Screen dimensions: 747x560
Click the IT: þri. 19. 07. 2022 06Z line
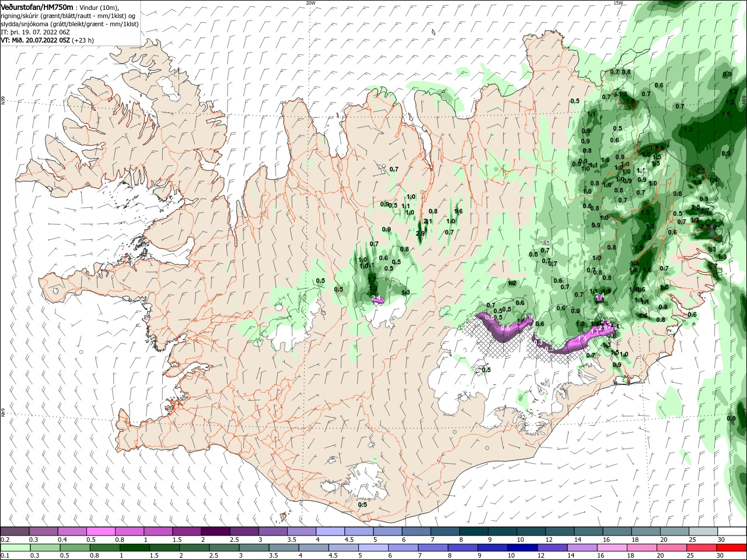point(35,32)
